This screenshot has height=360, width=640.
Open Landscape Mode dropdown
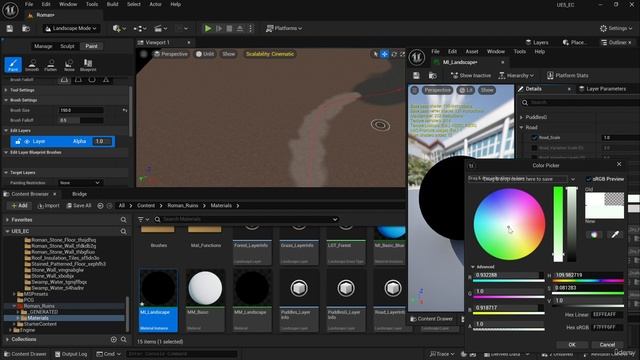(x=71, y=28)
